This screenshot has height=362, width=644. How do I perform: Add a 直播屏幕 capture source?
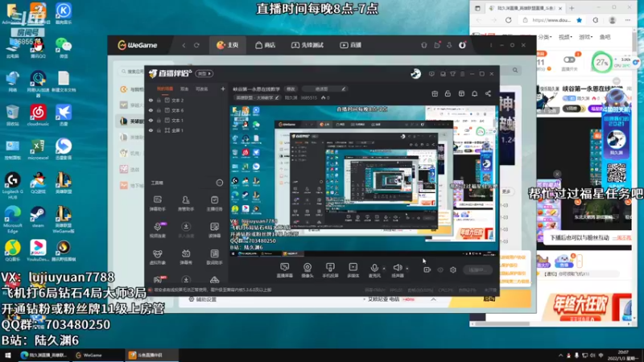pos(285,270)
